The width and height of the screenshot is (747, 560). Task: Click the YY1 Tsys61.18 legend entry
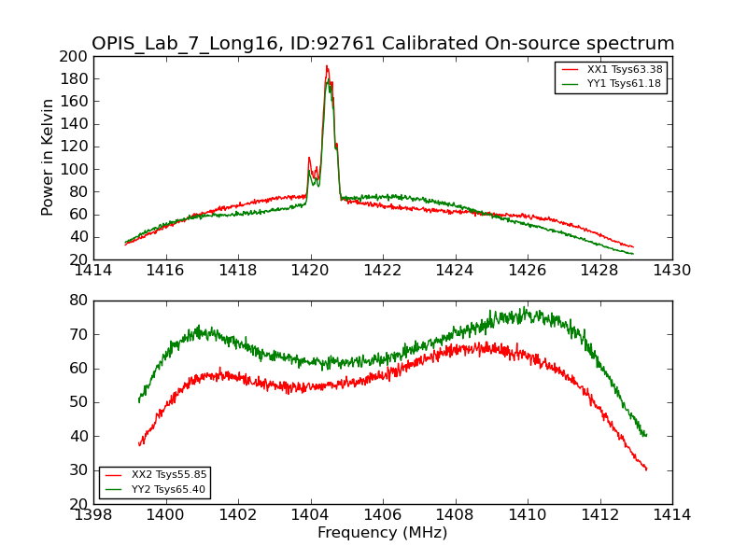click(x=625, y=84)
